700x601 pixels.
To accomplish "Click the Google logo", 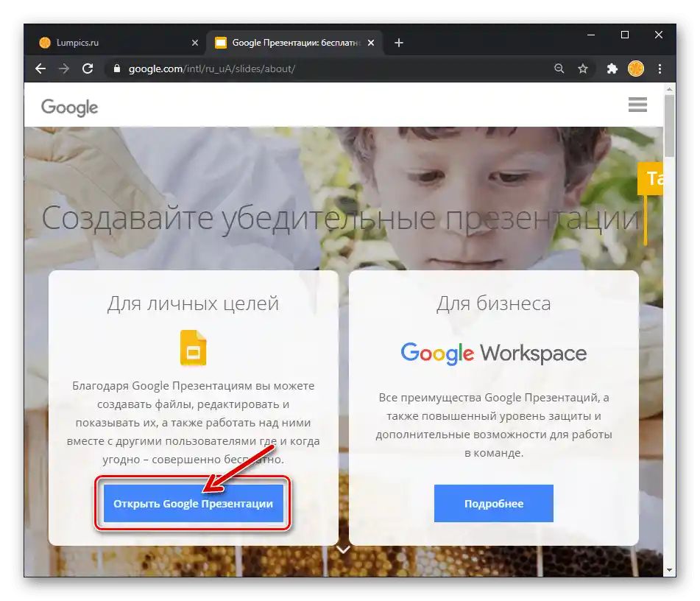I will click(x=70, y=108).
